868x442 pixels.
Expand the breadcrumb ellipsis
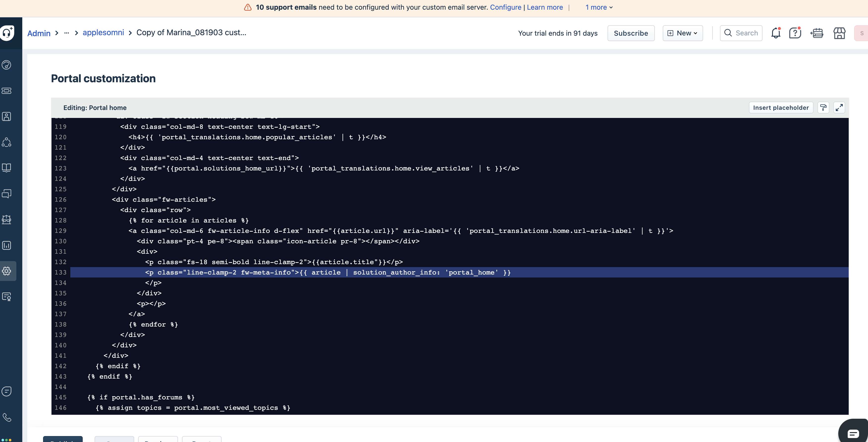tap(66, 33)
